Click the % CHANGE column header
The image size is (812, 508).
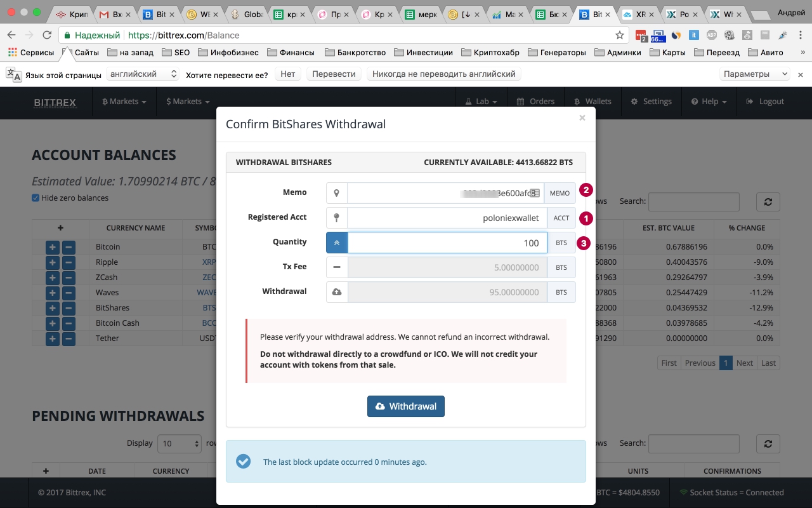coord(746,228)
